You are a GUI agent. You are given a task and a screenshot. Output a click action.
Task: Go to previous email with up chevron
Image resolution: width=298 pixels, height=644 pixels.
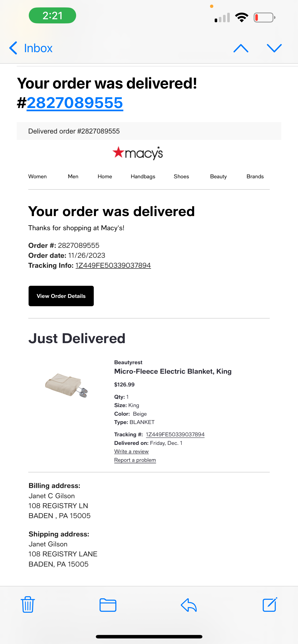point(241,48)
